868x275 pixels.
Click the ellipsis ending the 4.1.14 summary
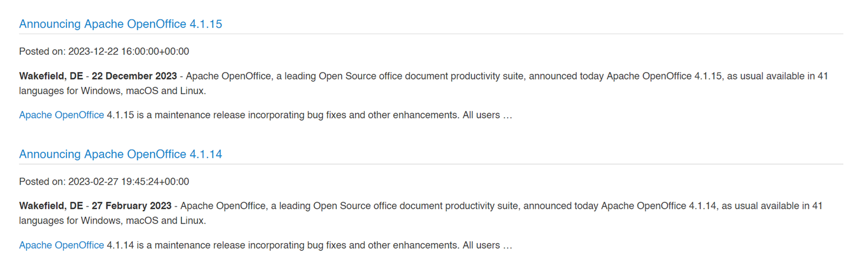tap(508, 246)
